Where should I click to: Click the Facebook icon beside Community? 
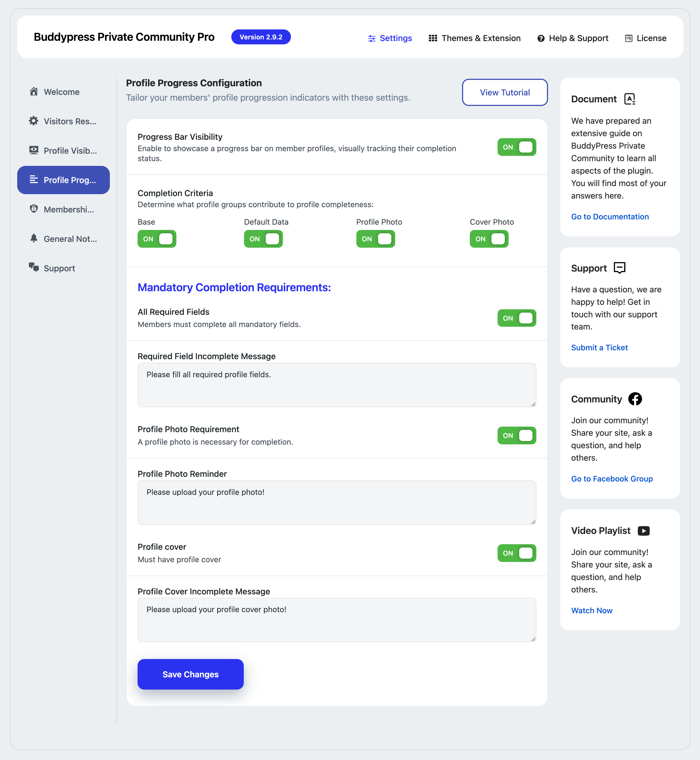point(635,399)
